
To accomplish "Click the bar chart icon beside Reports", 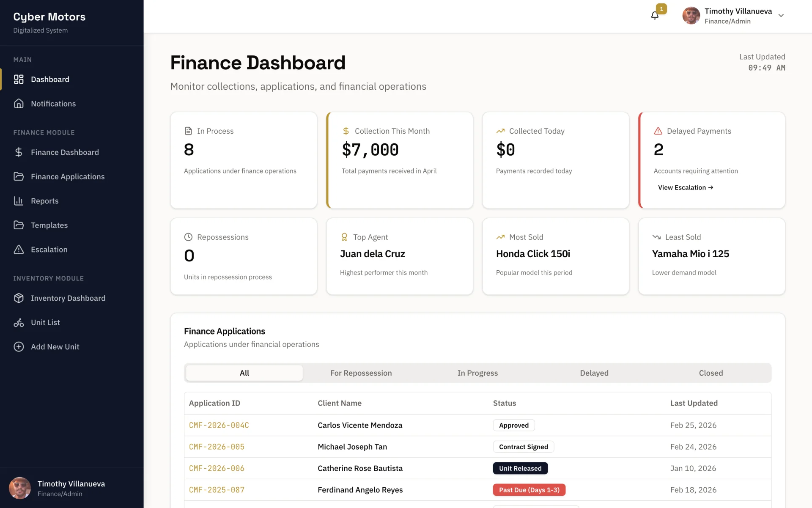I will (x=19, y=201).
